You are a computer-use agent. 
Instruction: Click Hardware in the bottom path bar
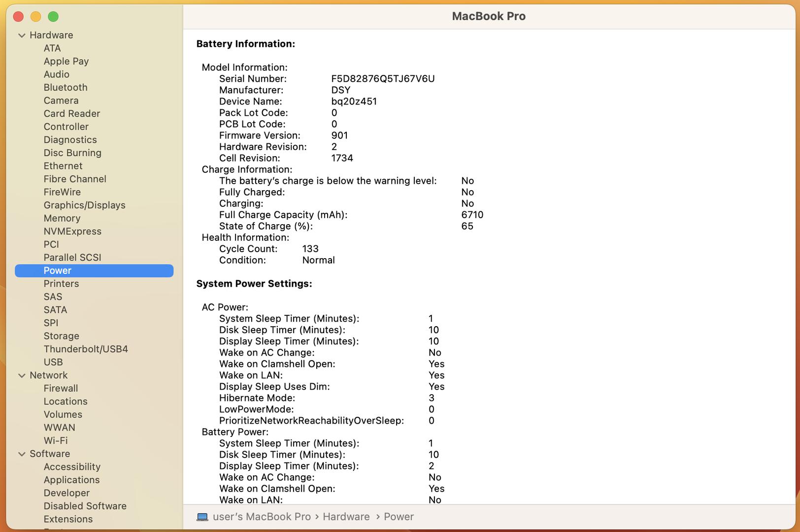(x=346, y=517)
